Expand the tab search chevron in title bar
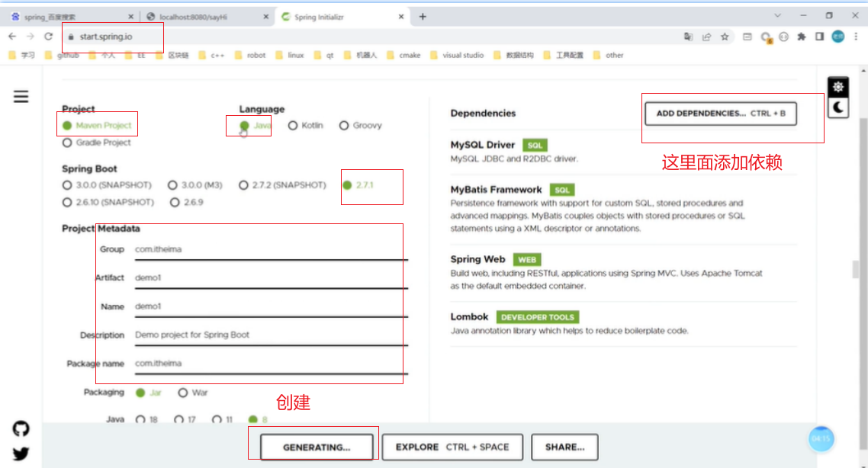Screen dimensions: 868x468 point(777,16)
